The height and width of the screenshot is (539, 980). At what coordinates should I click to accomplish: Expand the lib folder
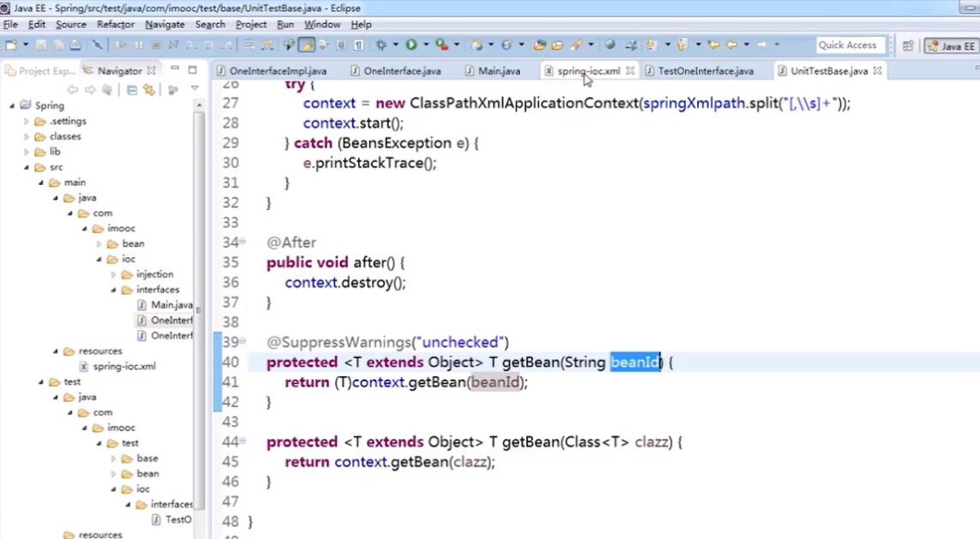tap(27, 152)
